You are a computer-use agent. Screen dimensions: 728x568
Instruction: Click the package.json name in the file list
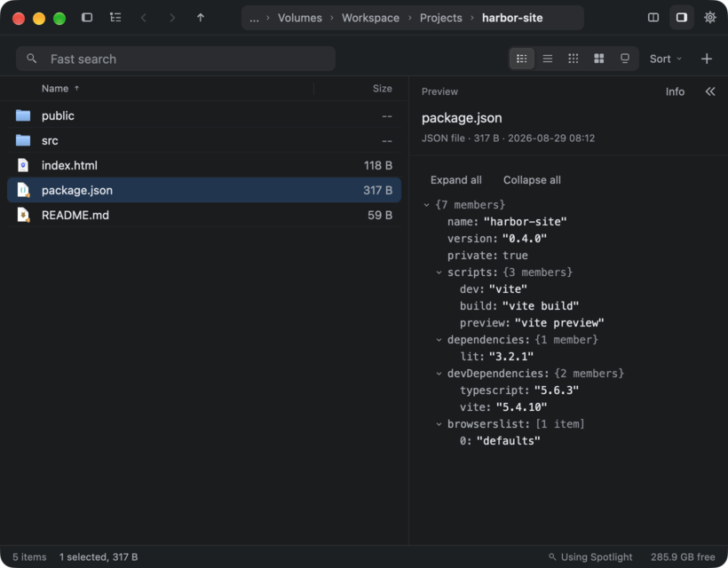[x=77, y=190]
